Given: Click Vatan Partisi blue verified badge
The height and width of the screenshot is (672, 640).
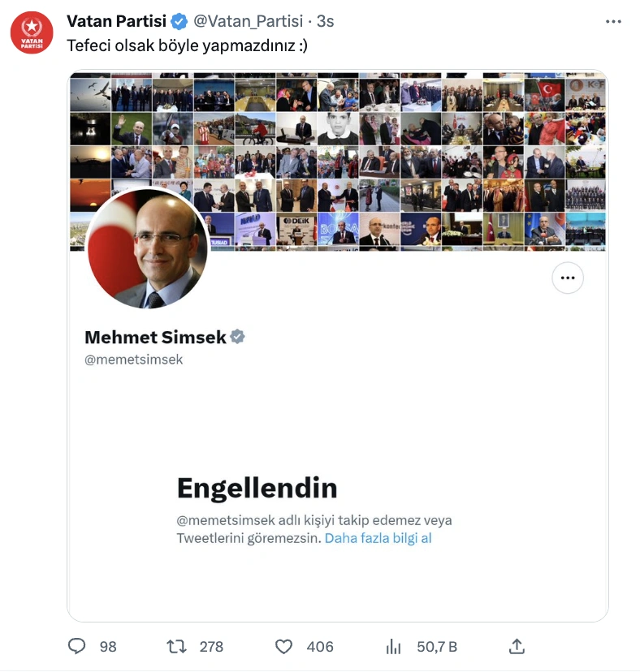Looking at the screenshot, I should [179, 21].
